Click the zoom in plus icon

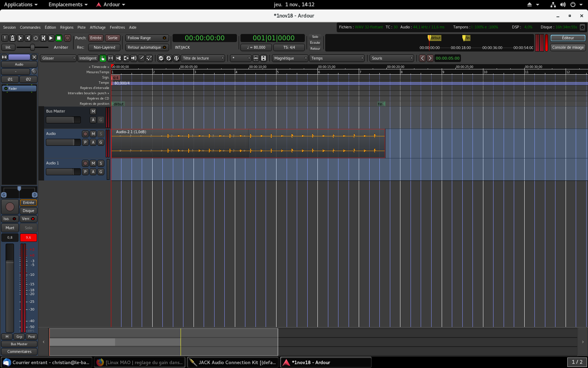(x=169, y=58)
